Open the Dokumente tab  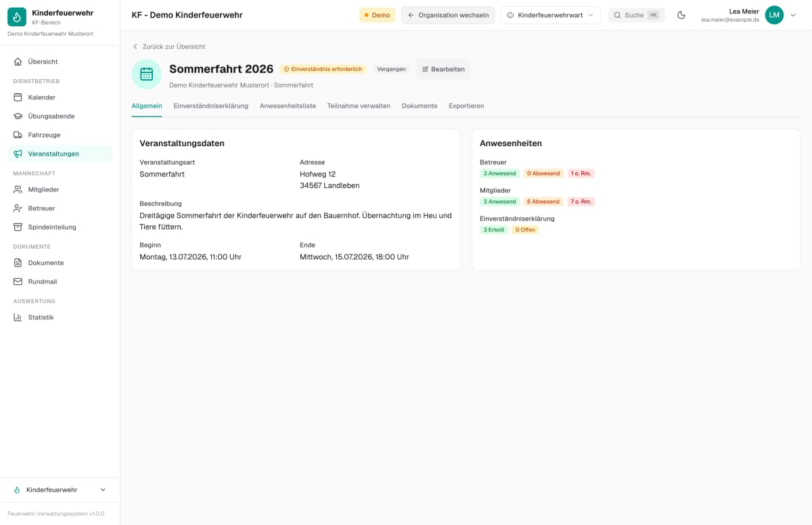(x=420, y=106)
